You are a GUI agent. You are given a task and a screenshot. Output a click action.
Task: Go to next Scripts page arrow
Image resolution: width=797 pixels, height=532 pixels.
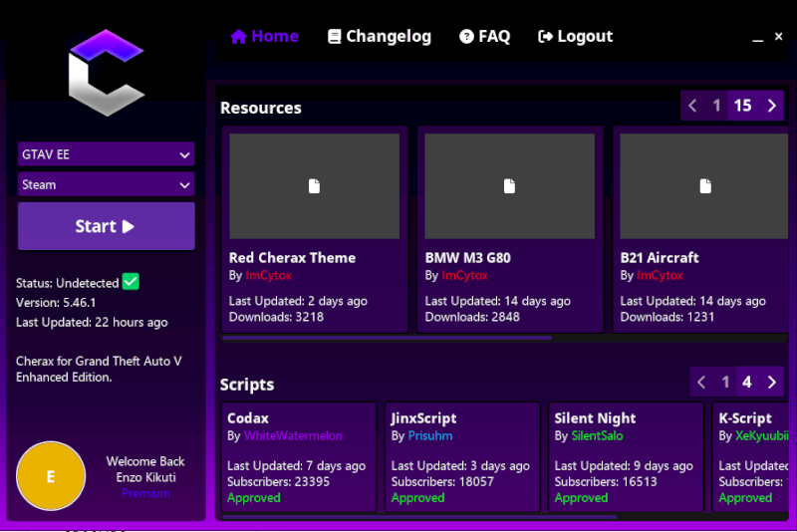click(771, 382)
